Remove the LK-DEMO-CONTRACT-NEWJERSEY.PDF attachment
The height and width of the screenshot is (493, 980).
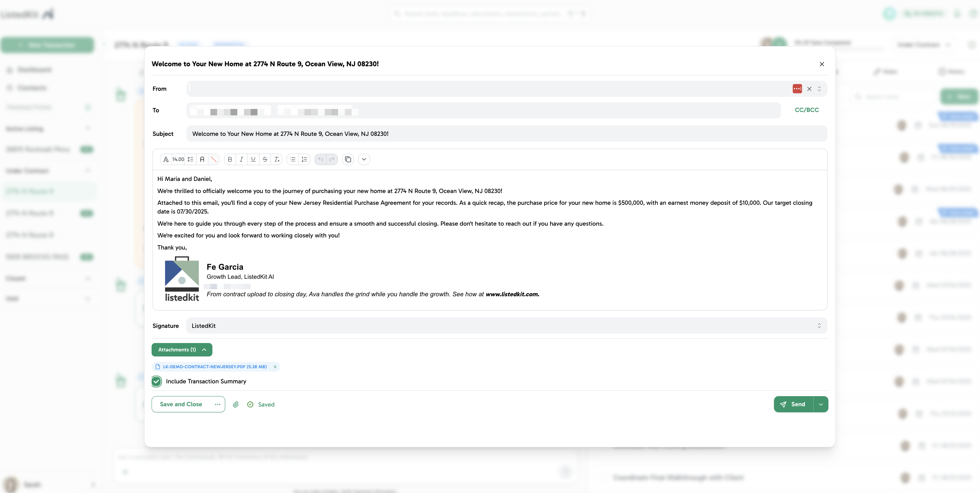275,367
